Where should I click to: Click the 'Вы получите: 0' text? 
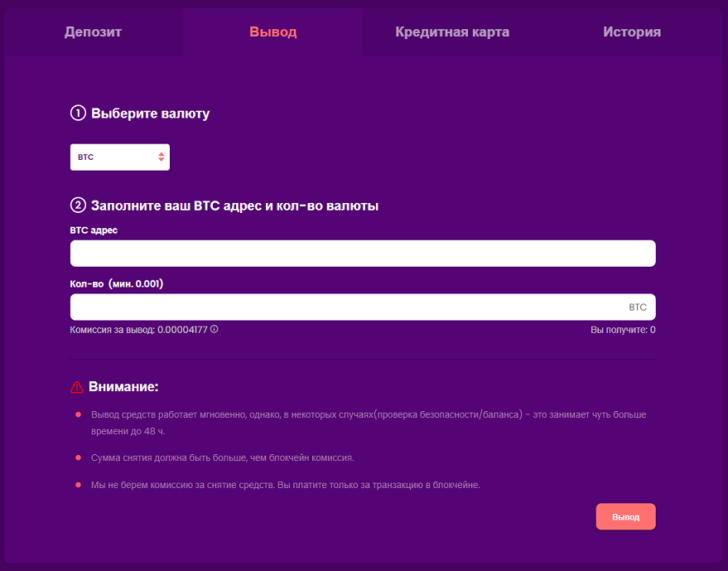click(623, 330)
